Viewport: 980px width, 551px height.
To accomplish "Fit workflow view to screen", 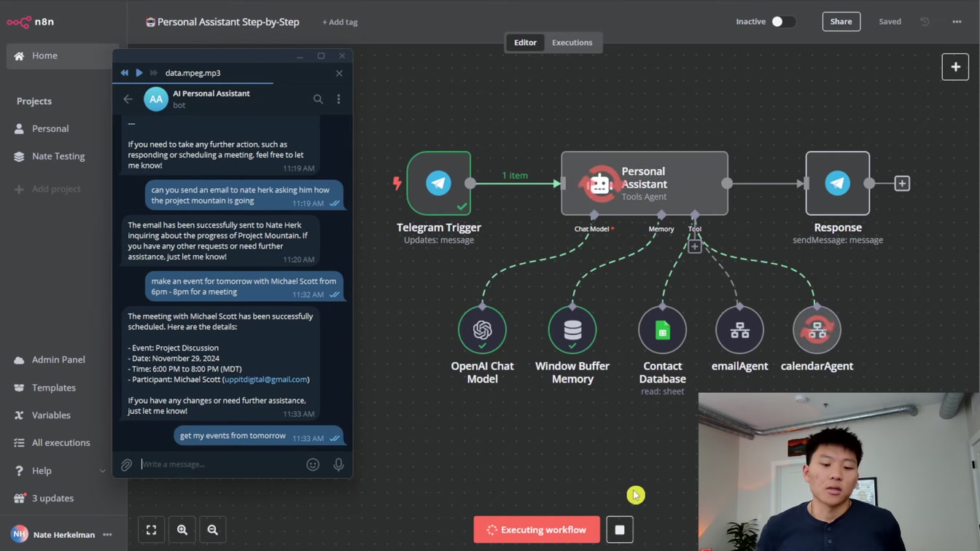I will click(x=151, y=530).
